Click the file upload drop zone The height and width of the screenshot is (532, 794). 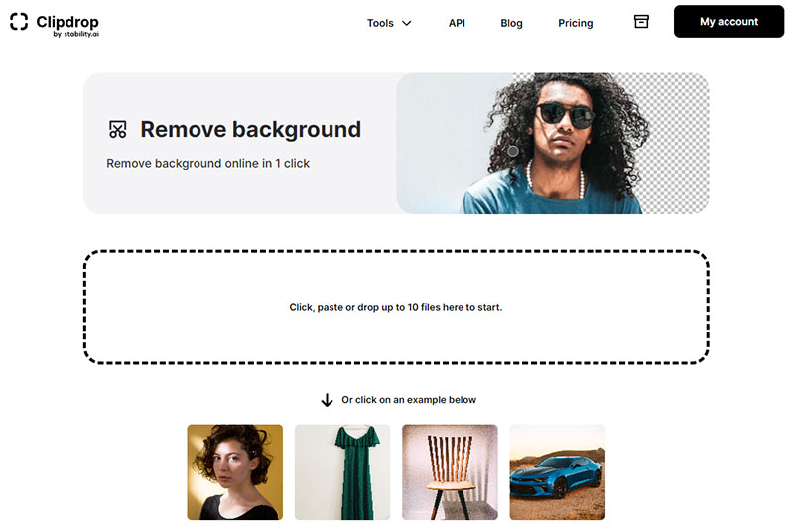point(396,307)
